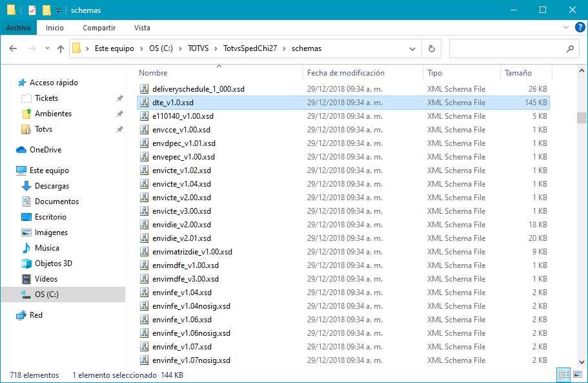Click the search magnifier icon
588x383 pixels.
[570, 48]
